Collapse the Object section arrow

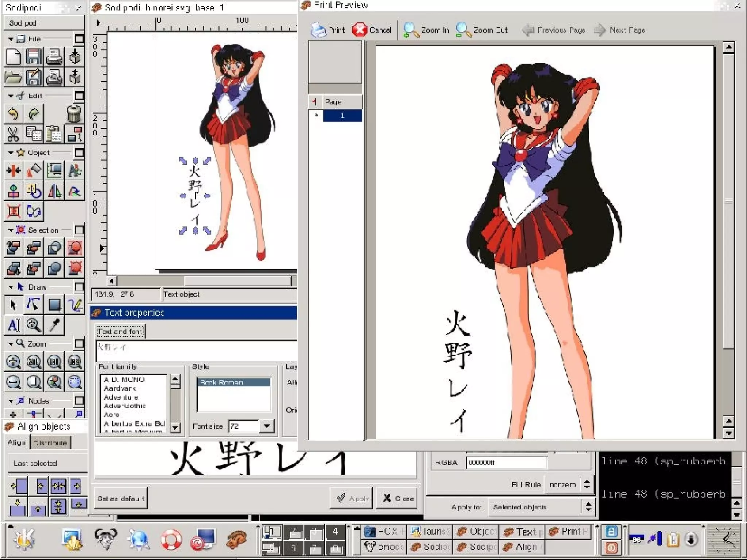coord(11,153)
